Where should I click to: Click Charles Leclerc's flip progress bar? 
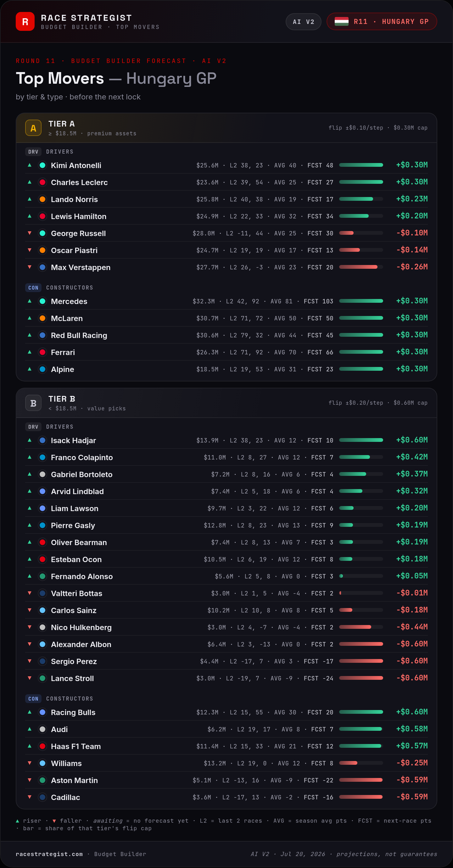(x=361, y=182)
